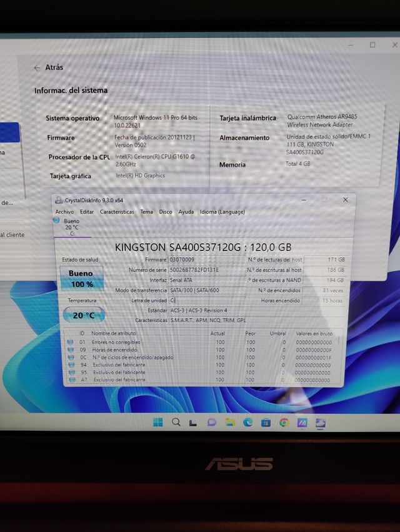Viewport: 400px width, 532px height.
Task: Switch to CrystalDiskInfo taskbar icon
Action: pos(320,423)
